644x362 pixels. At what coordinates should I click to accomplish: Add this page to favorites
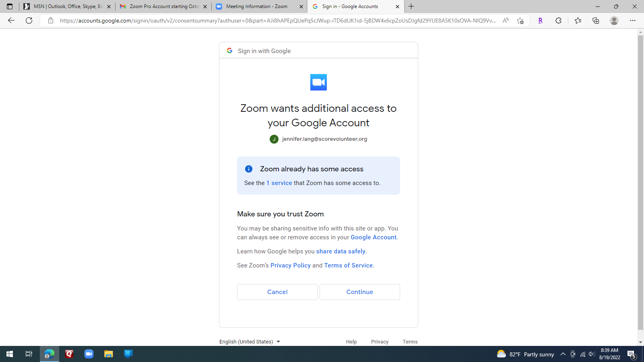point(520,21)
